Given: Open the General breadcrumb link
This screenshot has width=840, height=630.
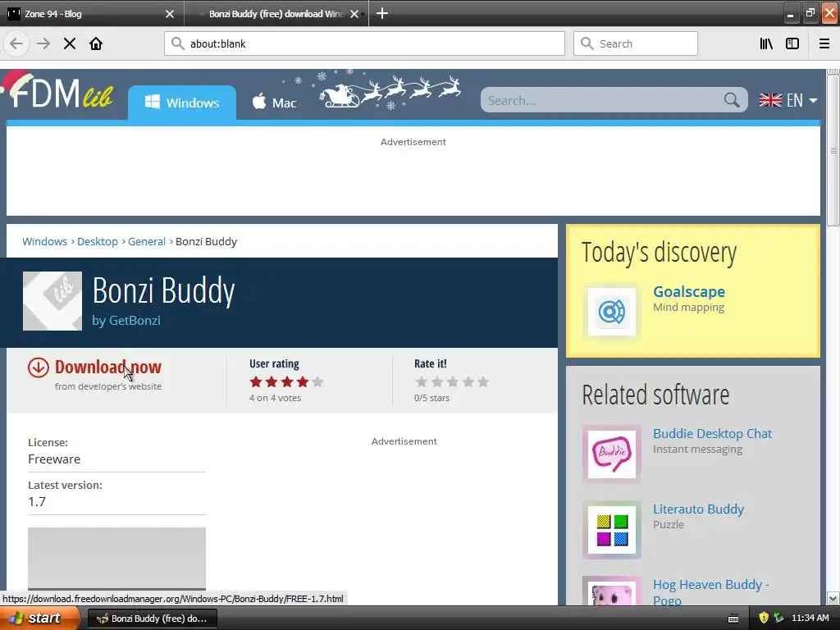Looking at the screenshot, I should point(146,242).
